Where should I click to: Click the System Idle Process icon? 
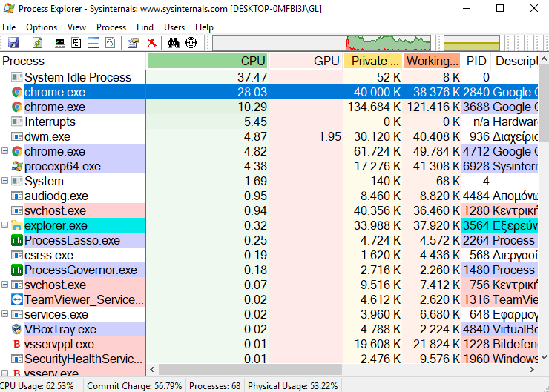coord(17,77)
